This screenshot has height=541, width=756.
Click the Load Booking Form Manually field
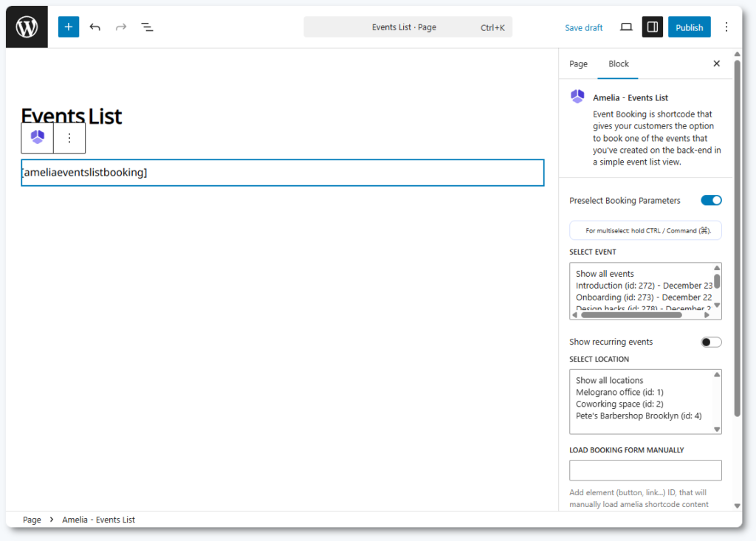(x=645, y=470)
